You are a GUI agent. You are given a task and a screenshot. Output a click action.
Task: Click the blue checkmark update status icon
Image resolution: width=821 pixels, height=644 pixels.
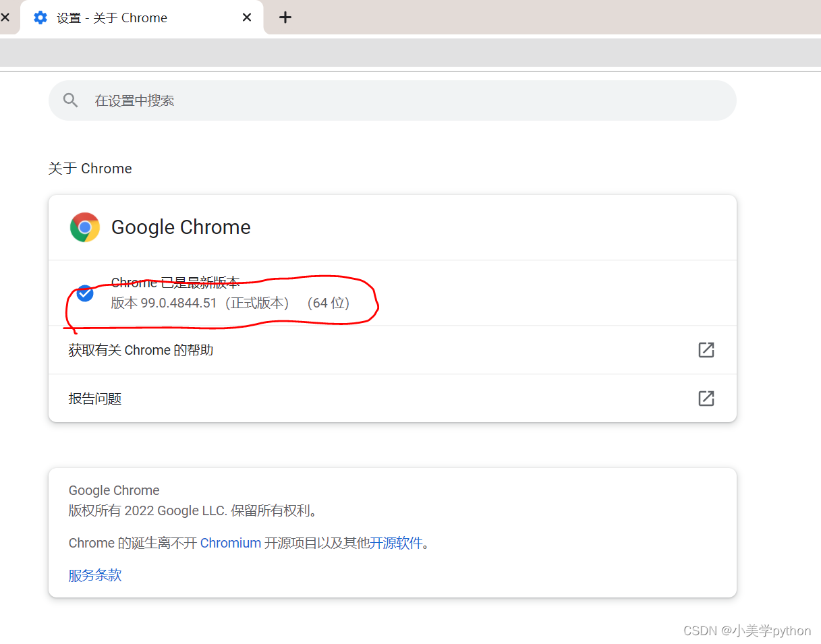[85, 293]
